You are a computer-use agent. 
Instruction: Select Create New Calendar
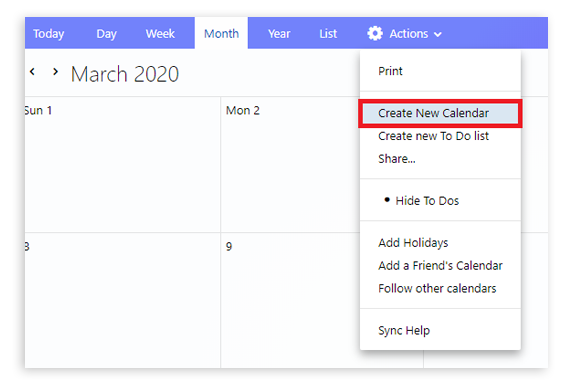pyautogui.click(x=440, y=113)
